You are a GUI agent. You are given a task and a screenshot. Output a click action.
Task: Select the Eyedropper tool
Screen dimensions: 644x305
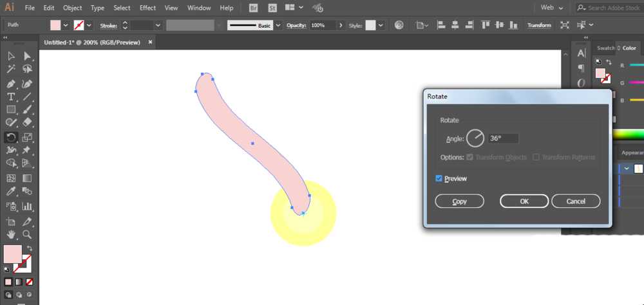(11, 192)
